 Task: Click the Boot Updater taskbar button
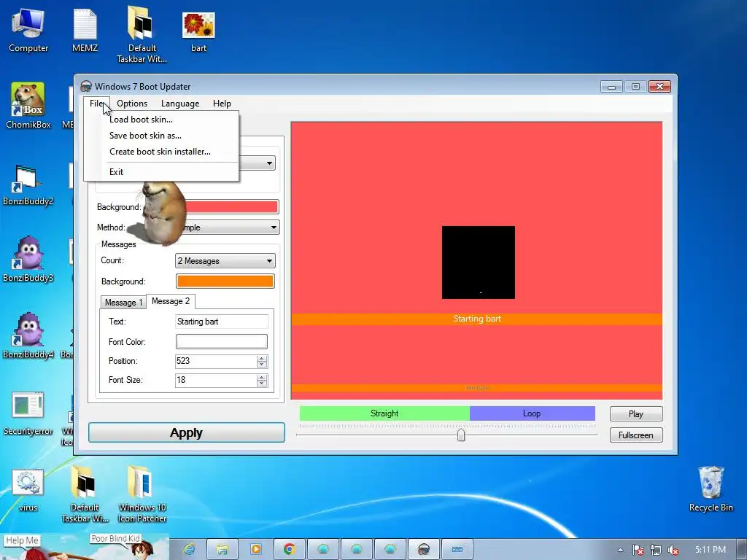[424, 550]
